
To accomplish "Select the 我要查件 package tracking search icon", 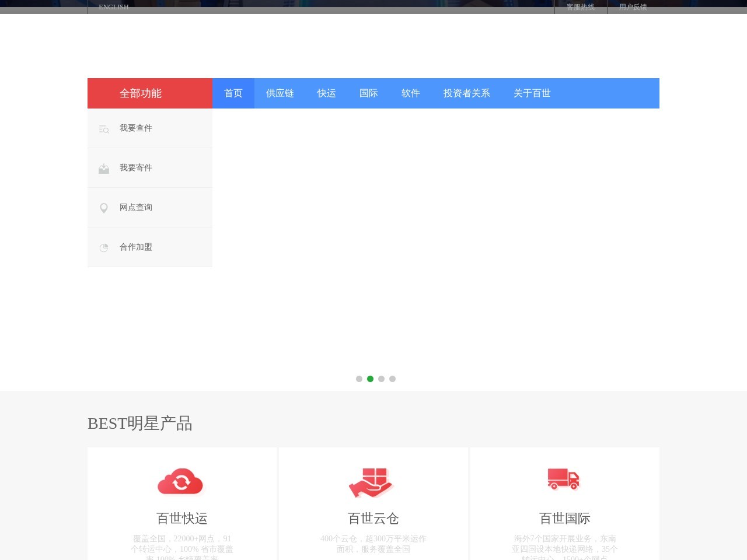I will pyautogui.click(x=104, y=129).
